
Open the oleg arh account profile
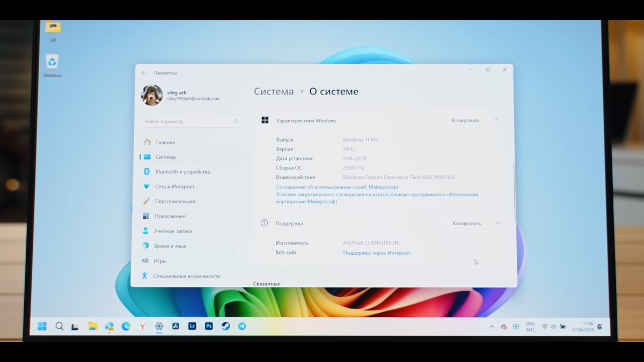[x=181, y=95]
